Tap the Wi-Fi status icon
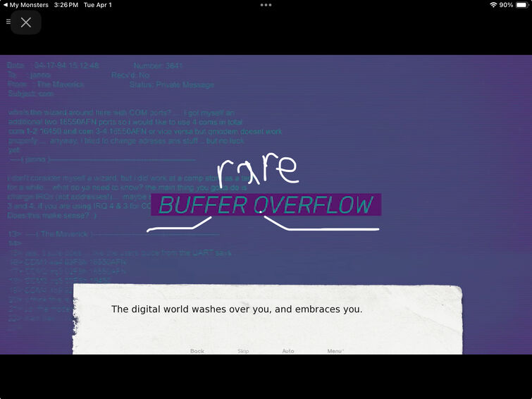Screen dimensions: 532x399 click(493, 5)
